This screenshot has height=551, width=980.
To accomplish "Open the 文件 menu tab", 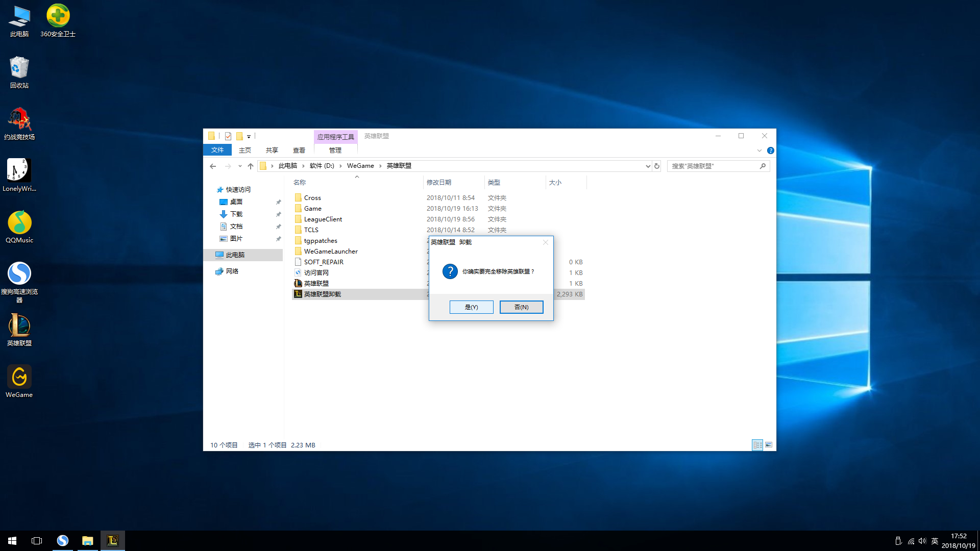I will pos(217,150).
